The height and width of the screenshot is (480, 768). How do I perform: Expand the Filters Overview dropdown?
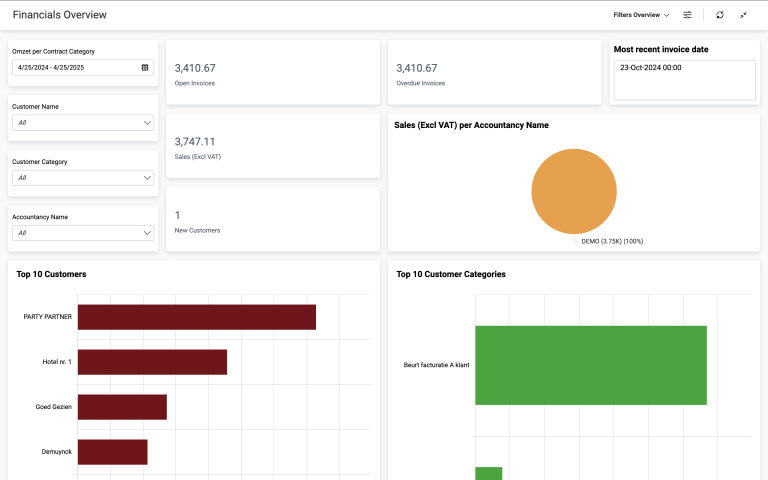point(641,15)
